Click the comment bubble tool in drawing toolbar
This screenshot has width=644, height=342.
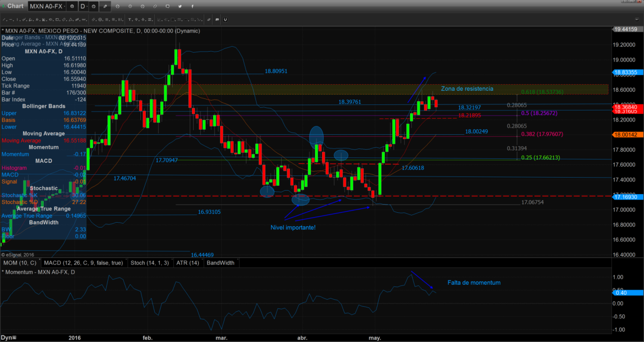click(x=217, y=19)
